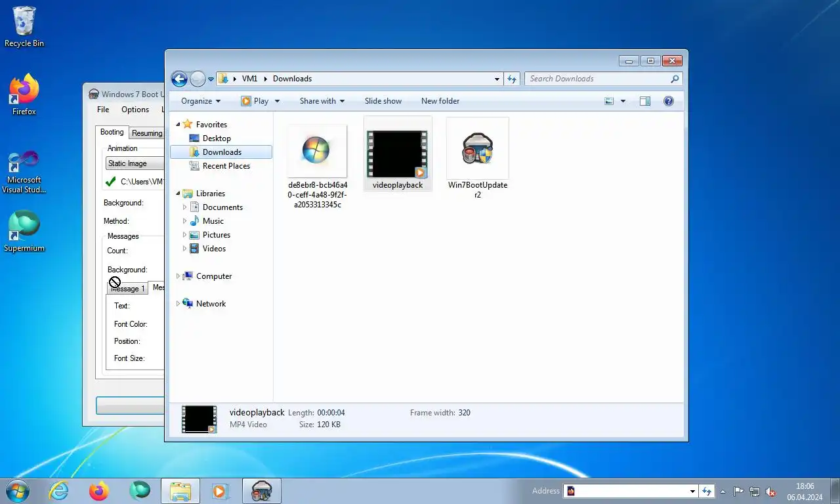840x504 pixels.
Task: Launch Internet Explorer from taskbar
Action: click(x=59, y=490)
